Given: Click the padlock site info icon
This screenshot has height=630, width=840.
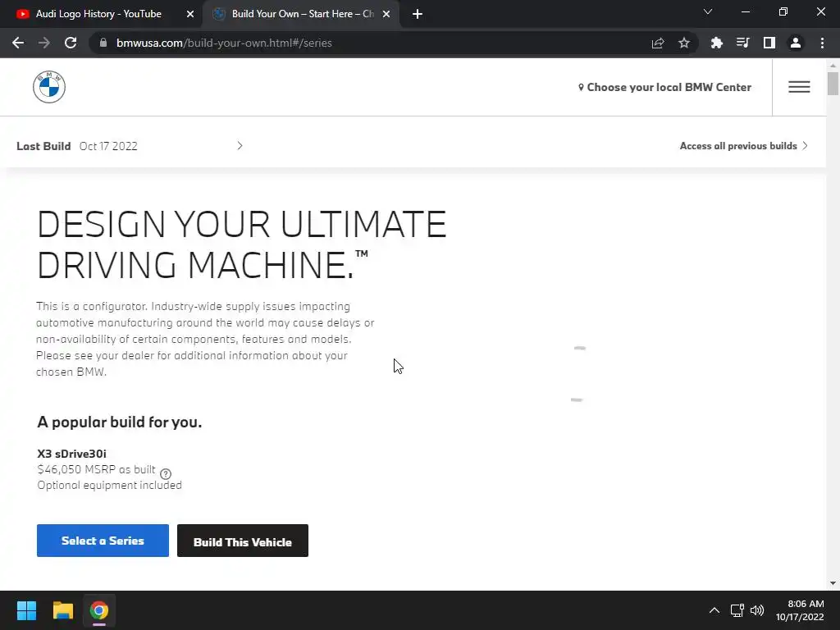Looking at the screenshot, I should tap(103, 43).
